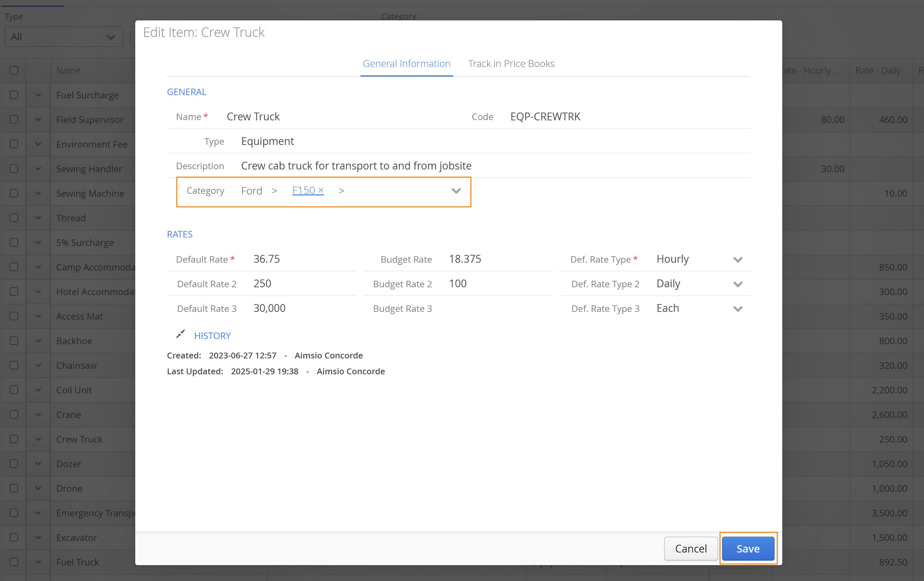Tick the Fuel Surcharge row checkbox
This screenshot has height=581, width=924.
coord(14,95)
